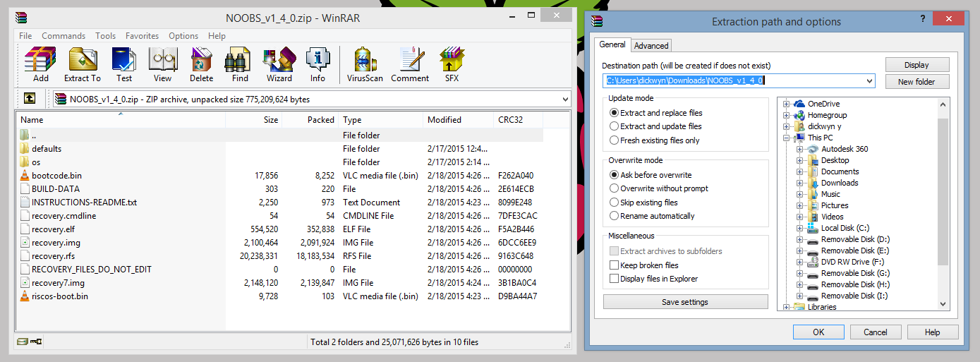
Task: Select Fresh existing files only option
Action: pyautogui.click(x=614, y=140)
